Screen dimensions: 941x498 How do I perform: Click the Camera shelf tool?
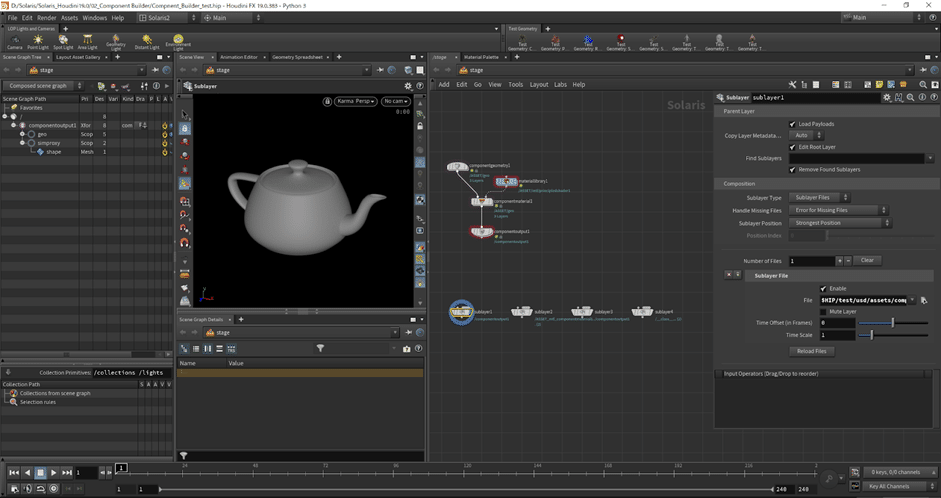[x=14, y=41]
